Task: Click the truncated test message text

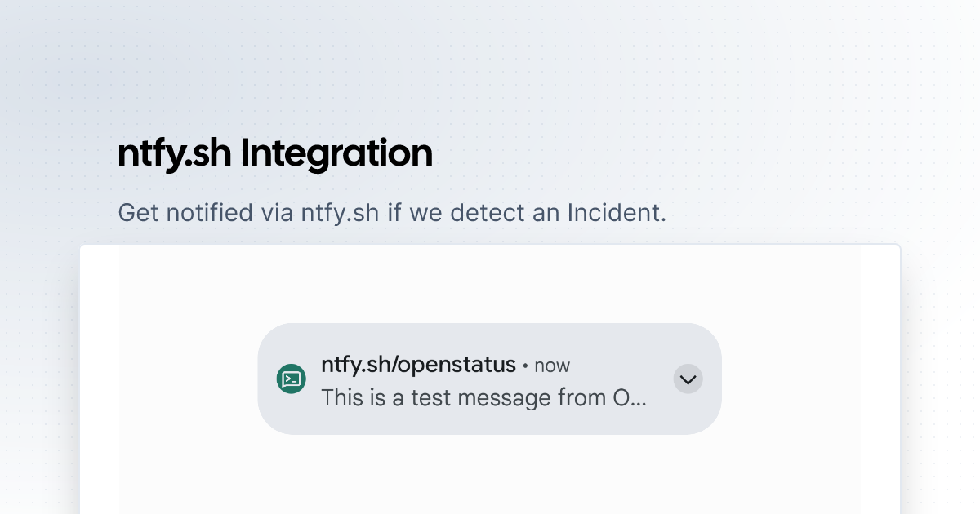Action: (x=483, y=398)
